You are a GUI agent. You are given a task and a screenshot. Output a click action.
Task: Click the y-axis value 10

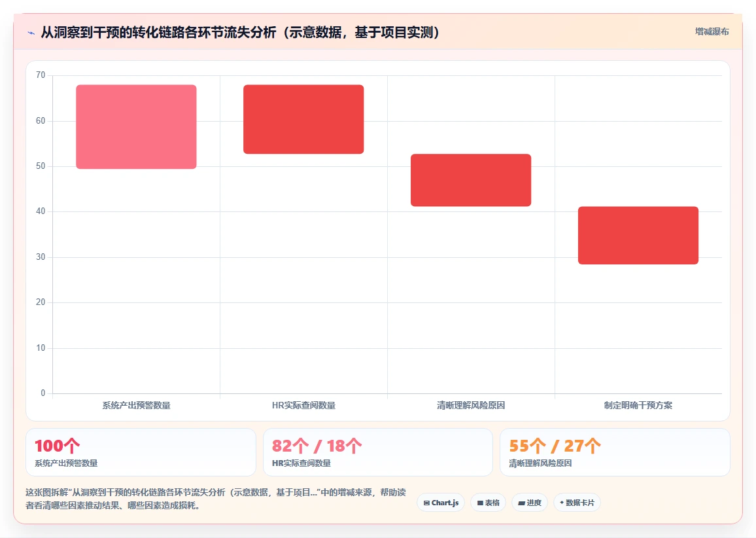pyautogui.click(x=41, y=348)
